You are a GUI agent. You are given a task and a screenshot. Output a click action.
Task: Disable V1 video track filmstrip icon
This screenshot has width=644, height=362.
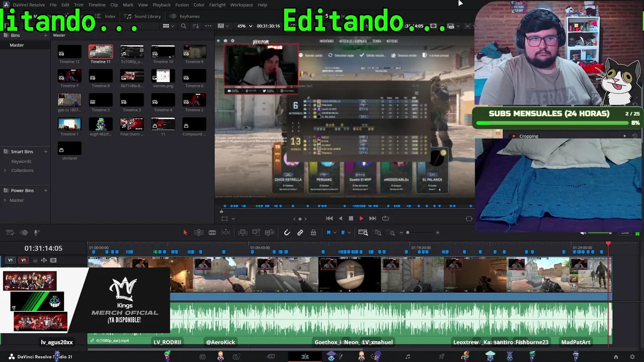[53, 260]
